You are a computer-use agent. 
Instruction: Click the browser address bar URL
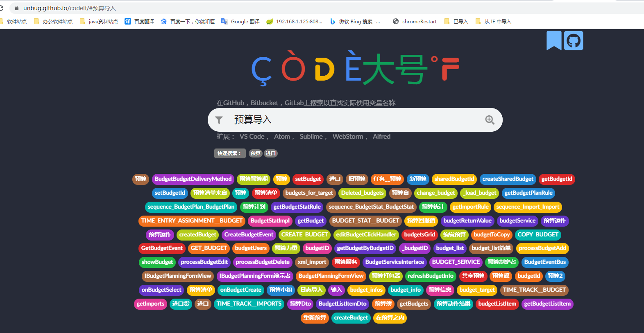(x=70, y=8)
